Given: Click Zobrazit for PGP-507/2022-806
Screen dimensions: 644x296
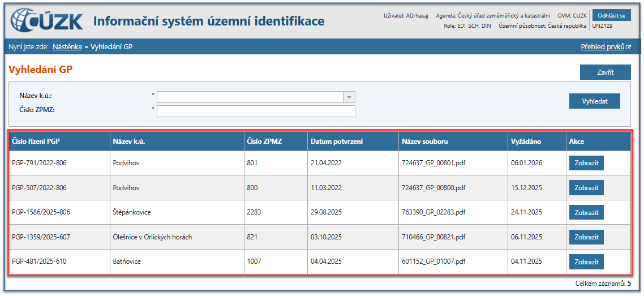Looking at the screenshot, I should coord(586,188).
